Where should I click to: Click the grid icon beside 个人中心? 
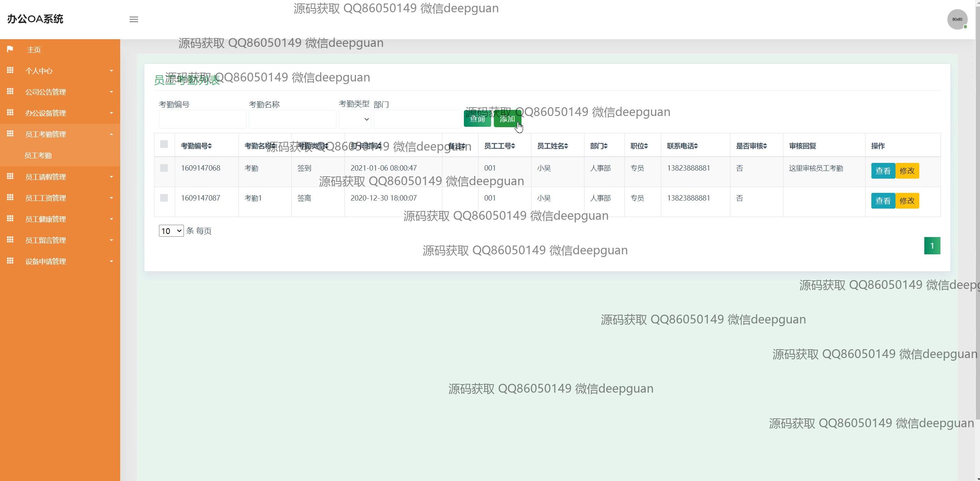10,70
